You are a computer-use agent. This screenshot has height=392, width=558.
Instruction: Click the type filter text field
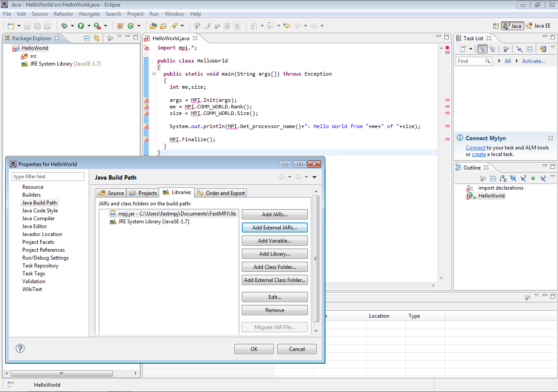(x=48, y=177)
